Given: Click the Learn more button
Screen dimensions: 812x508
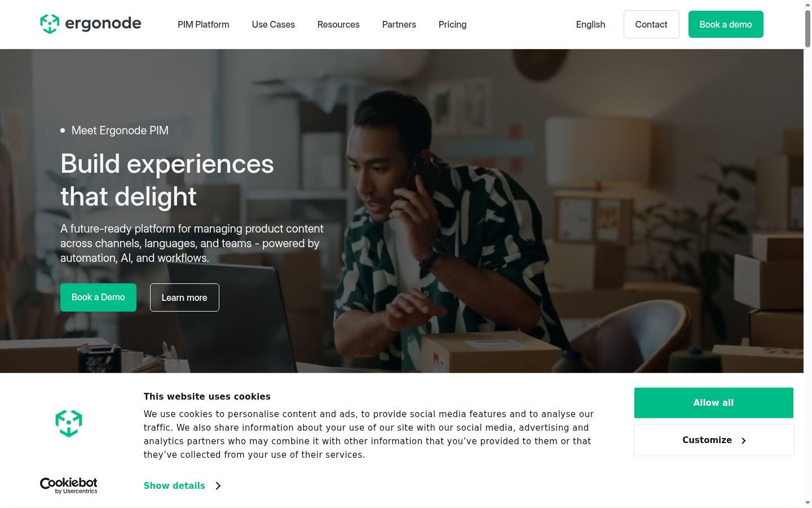Looking at the screenshot, I should coord(184,297).
